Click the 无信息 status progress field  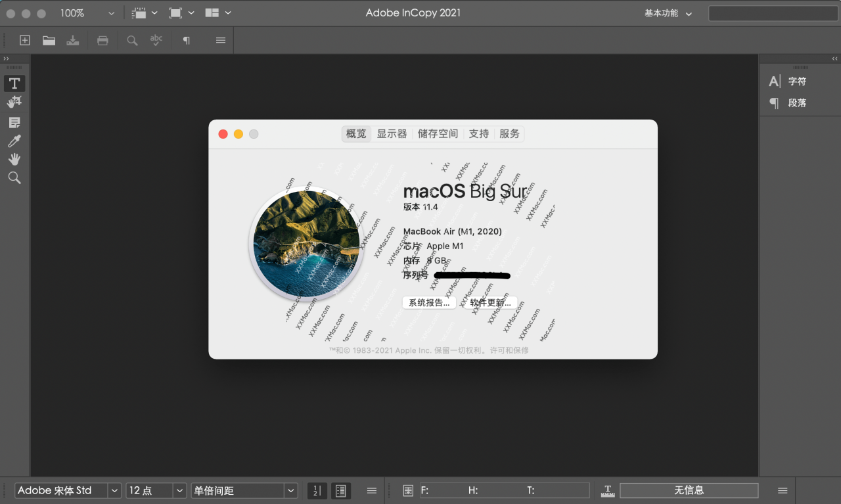click(x=689, y=490)
